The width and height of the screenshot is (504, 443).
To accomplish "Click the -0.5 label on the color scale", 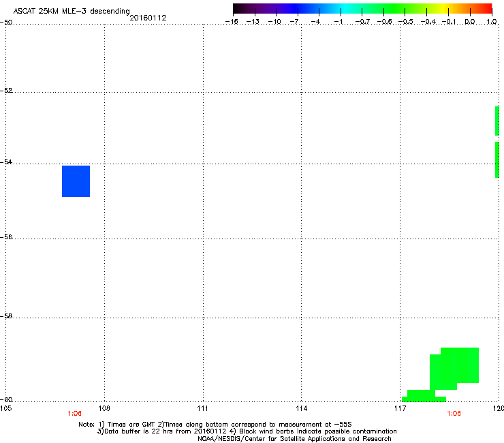I will (406, 22).
